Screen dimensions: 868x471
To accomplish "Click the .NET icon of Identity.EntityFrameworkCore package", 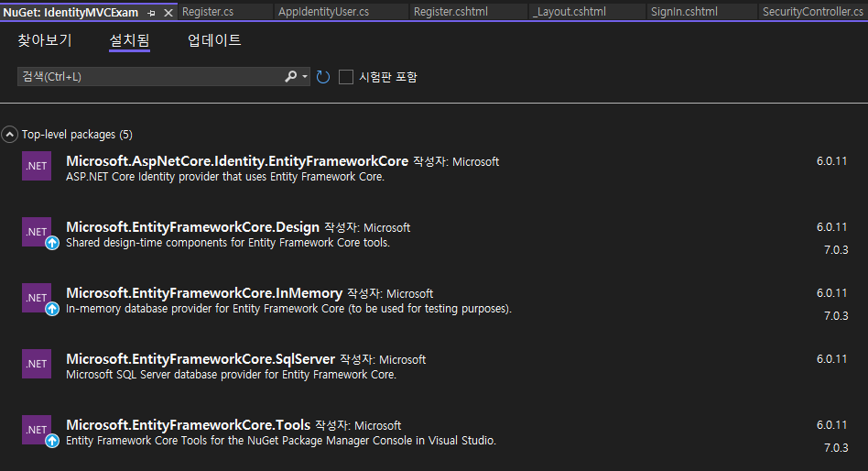I will [x=37, y=166].
